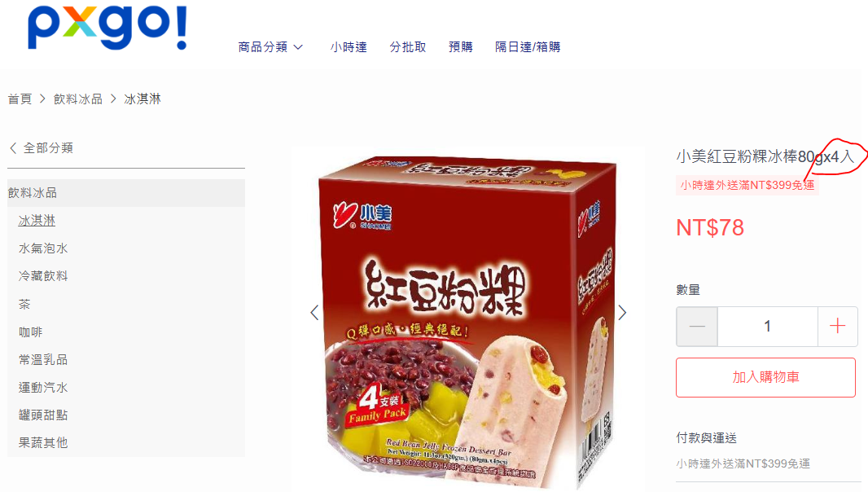Select 咖啡 category in sidebar
The height and width of the screenshot is (492, 868).
[x=30, y=332]
